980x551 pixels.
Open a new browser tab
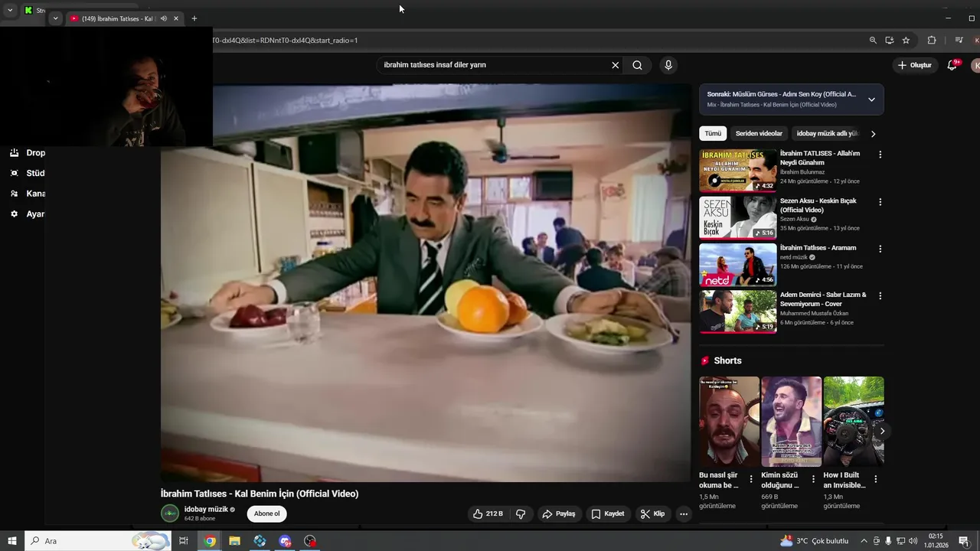click(x=194, y=18)
